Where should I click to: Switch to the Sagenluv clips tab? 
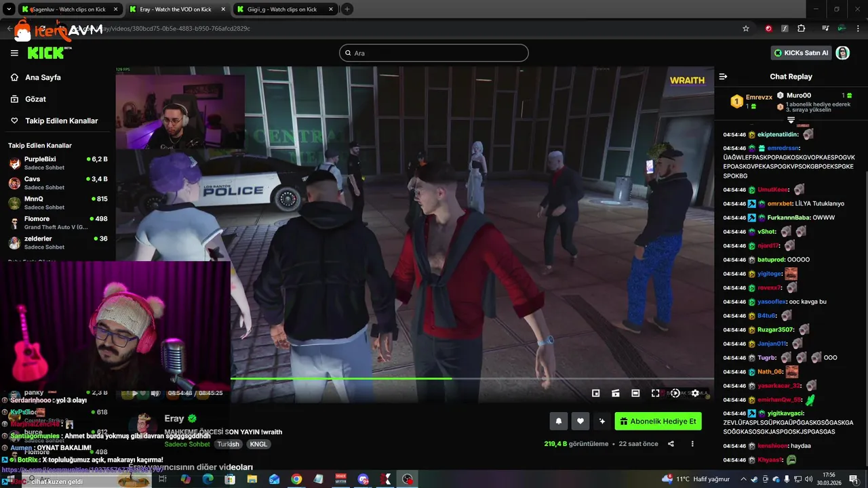(69, 9)
